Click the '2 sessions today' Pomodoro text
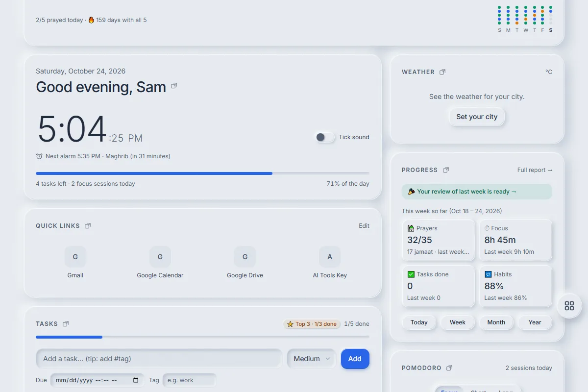The width and height of the screenshot is (588, 392). coord(529,368)
